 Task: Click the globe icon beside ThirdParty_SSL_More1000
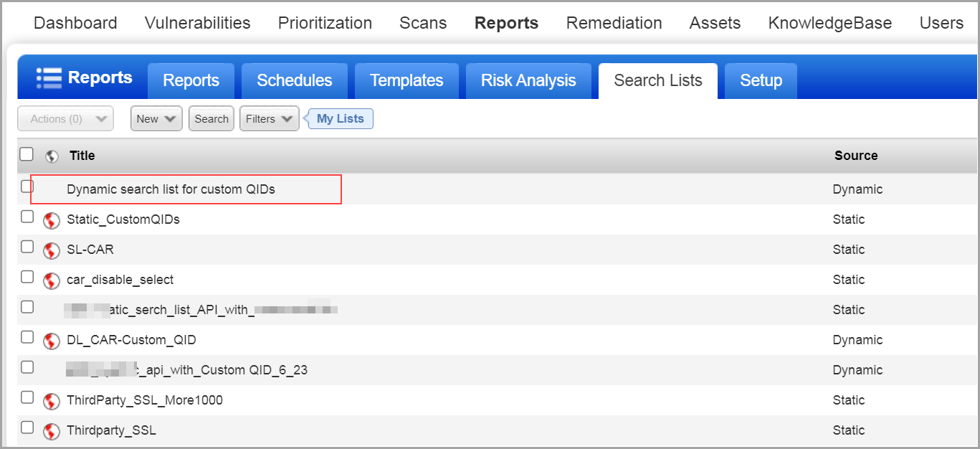pyautogui.click(x=51, y=401)
